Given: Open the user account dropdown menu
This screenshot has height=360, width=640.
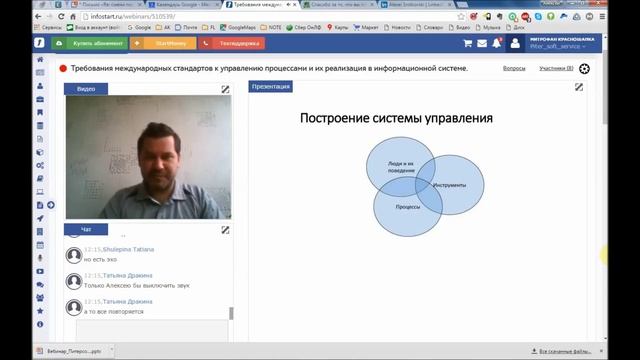Looking at the screenshot, I should [562, 43].
